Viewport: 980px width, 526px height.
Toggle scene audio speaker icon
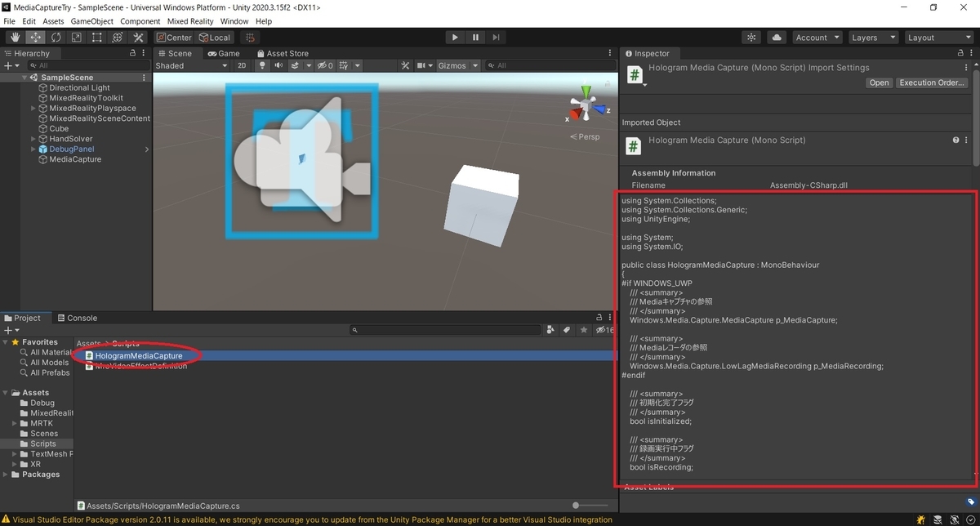[279, 65]
